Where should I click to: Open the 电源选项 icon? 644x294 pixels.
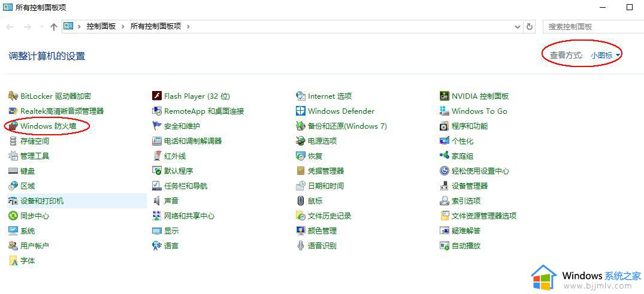[x=301, y=141]
